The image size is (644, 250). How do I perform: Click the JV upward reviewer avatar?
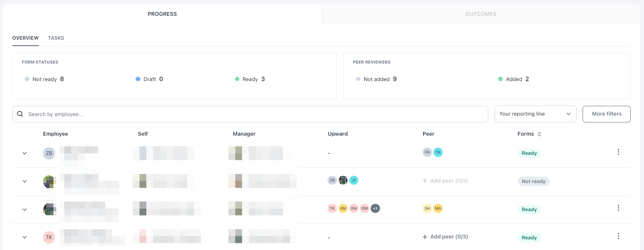(354, 180)
